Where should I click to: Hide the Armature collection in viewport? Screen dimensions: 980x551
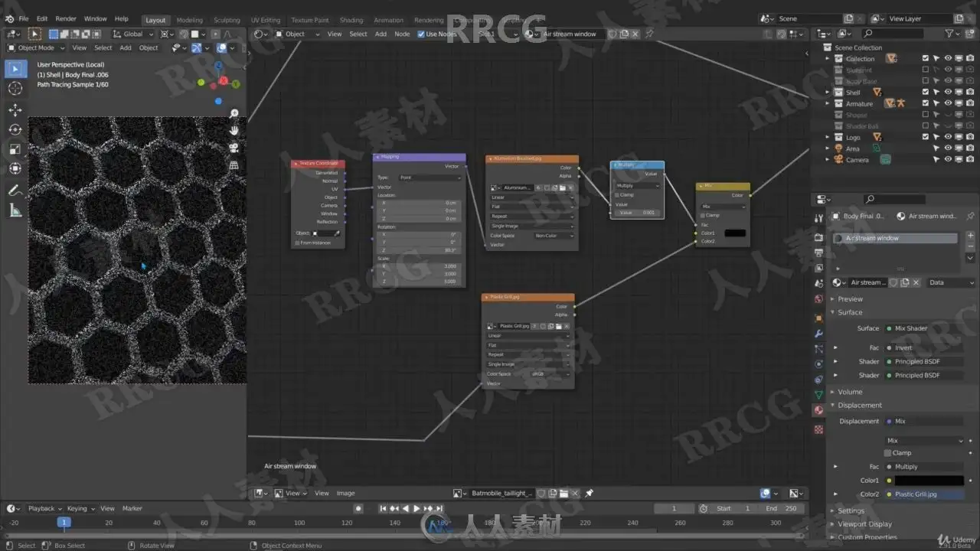(948, 103)
